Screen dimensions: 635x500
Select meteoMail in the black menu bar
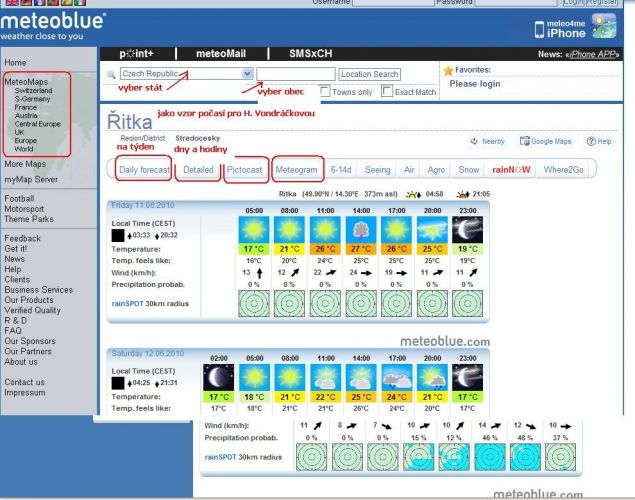(x=221, y=54)
